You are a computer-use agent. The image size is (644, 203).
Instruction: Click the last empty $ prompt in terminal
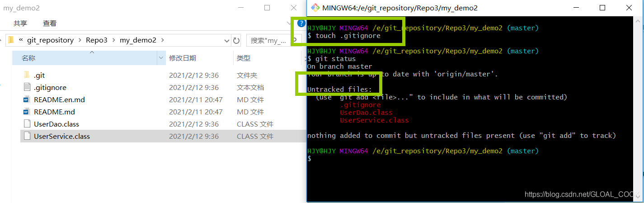(310, 159)
